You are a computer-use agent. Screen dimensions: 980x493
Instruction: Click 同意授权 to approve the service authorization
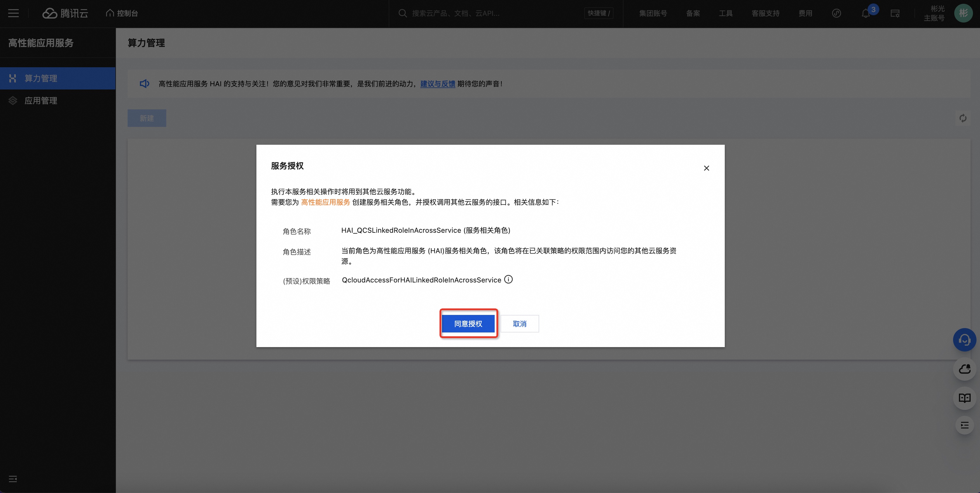(468, 323)
